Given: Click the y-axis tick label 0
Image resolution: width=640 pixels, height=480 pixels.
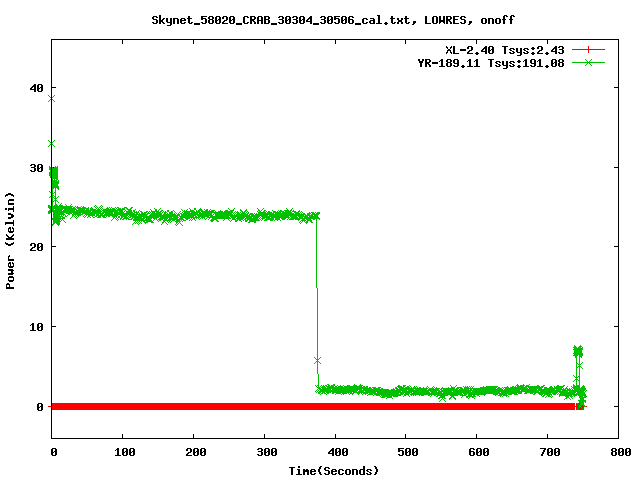Looking at the screenshot, I should tap(40, 407).
